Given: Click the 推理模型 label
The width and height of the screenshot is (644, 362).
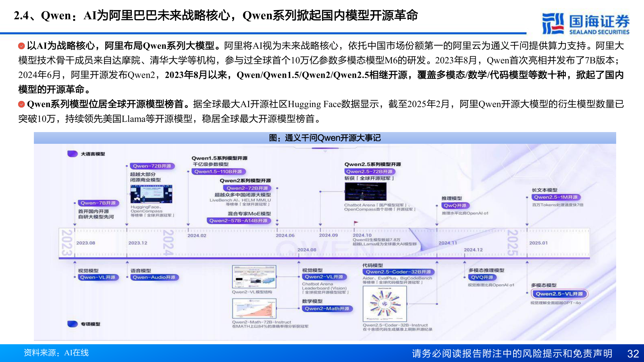Looking at the screenshot, I should [x=452, y=198].
